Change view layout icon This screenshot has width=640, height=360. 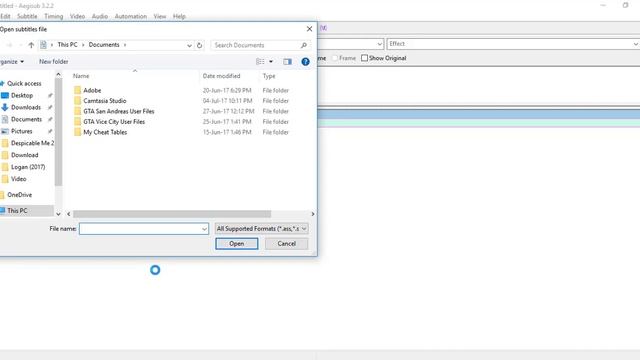(260, 62)
